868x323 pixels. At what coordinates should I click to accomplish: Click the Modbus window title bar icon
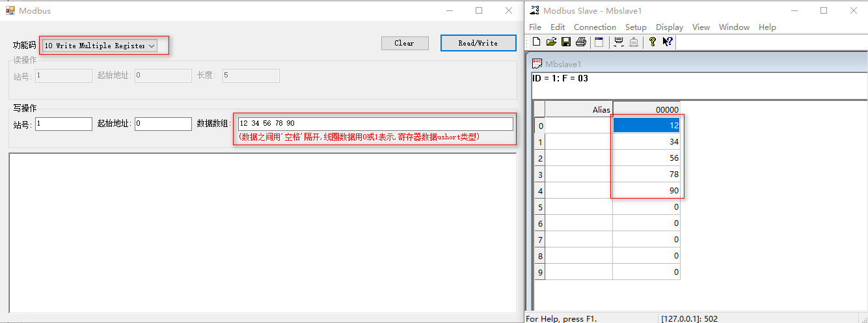[x=10, y=11]
